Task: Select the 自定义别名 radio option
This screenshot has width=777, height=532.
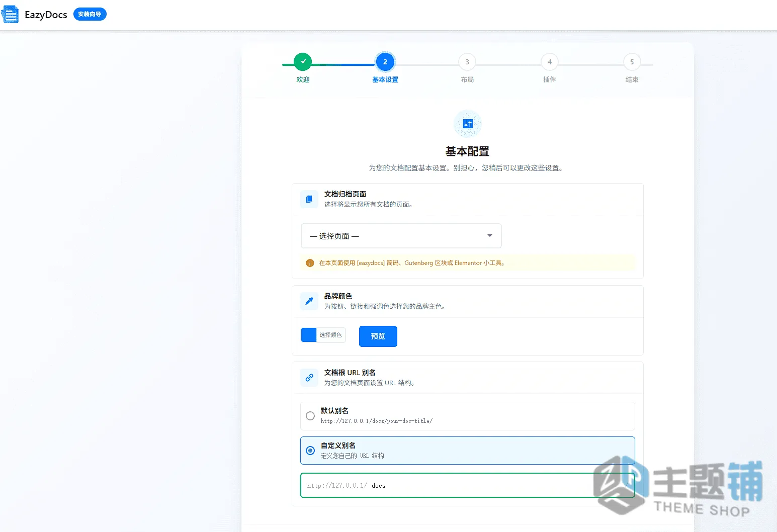Action: coord(310,451)
